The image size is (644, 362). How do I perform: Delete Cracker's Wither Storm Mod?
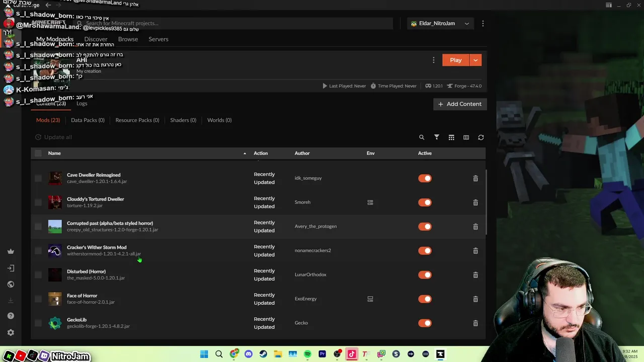pyautogui.click(x=475, y=251)
